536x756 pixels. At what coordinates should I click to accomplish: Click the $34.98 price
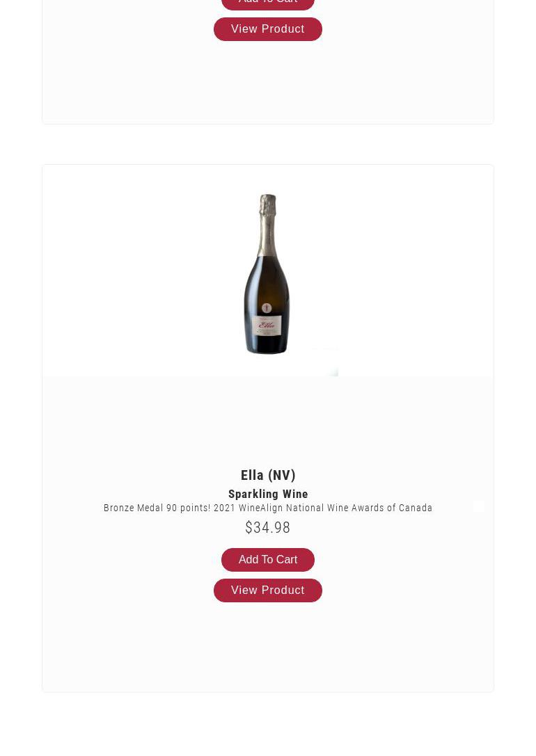coord(268,528)
